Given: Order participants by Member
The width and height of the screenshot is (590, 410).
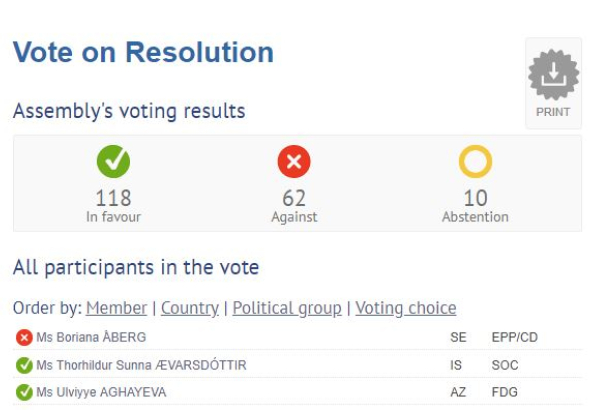Looking at the screenshot, I should 116,308.
